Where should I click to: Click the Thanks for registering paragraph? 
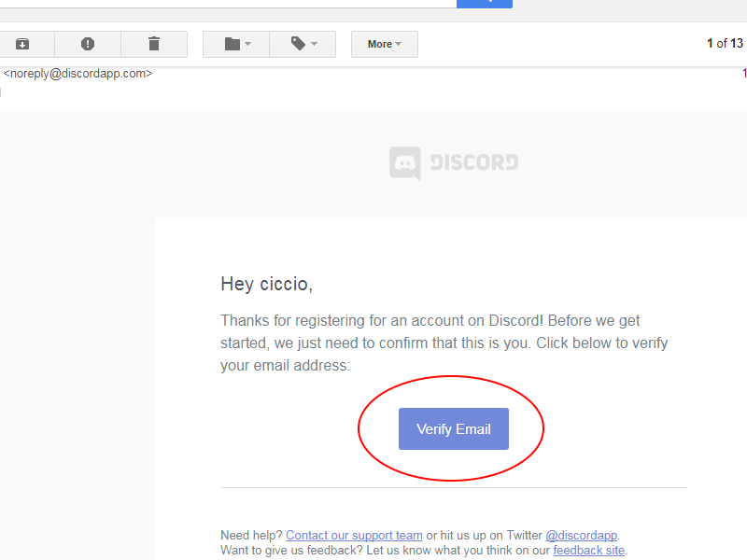tap(444, 343)
